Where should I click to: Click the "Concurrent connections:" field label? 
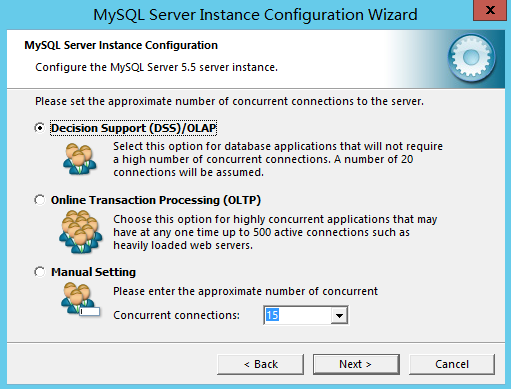click(x=176, y=315)
